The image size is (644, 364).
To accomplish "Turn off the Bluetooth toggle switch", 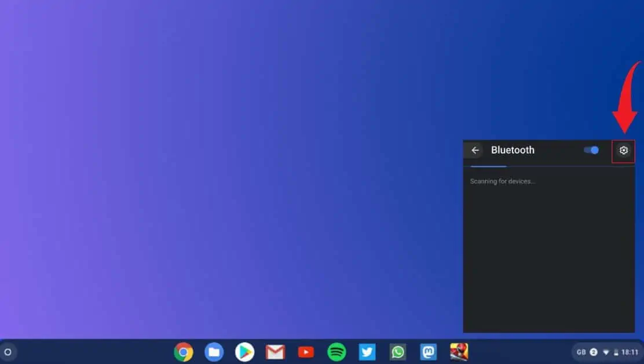I will point(591,150).
